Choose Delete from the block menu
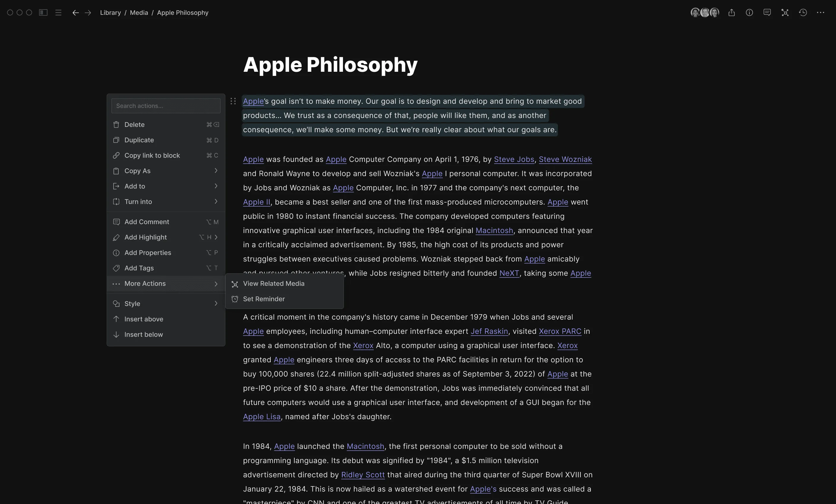The image size is (836, 504). click(x=166, y=125)
